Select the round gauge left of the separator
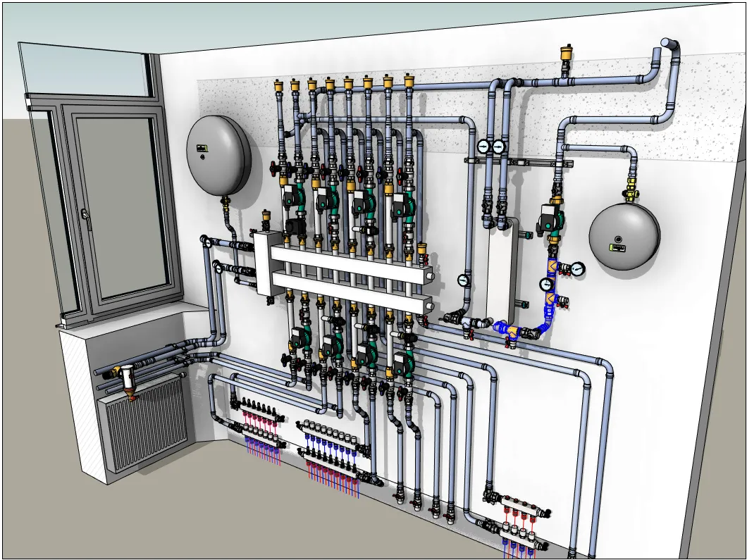This screenshot has height=560, width=747. coord(464,280)
